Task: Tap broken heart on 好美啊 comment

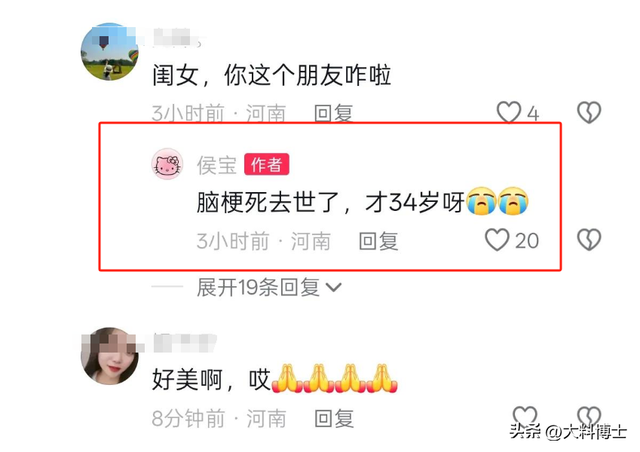Action: click(x=589, y=416)
